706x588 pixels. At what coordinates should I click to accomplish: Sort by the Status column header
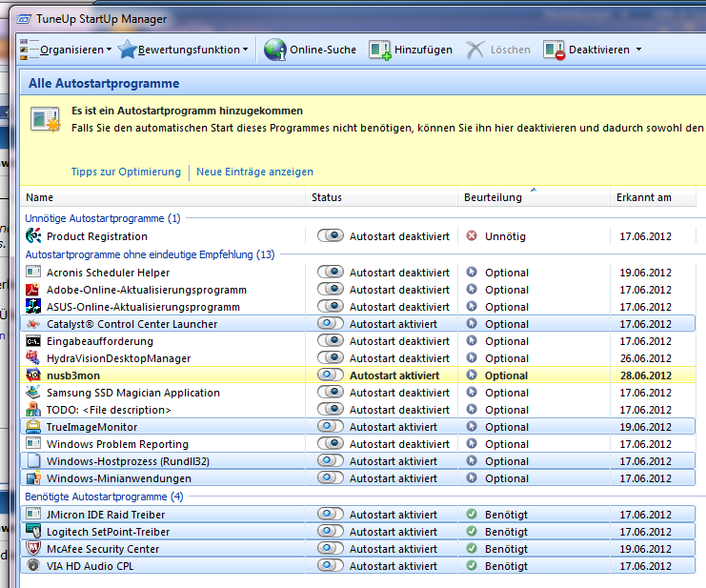382,197
